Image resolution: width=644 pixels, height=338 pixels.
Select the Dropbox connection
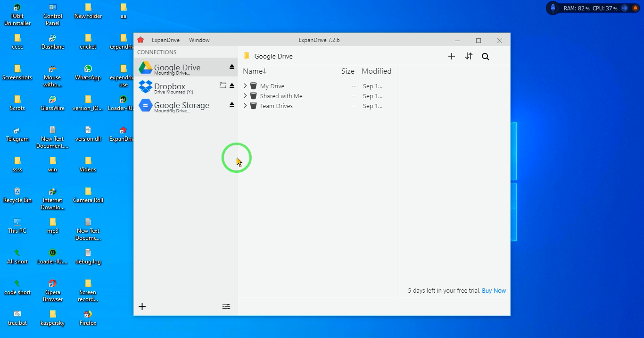186,86
